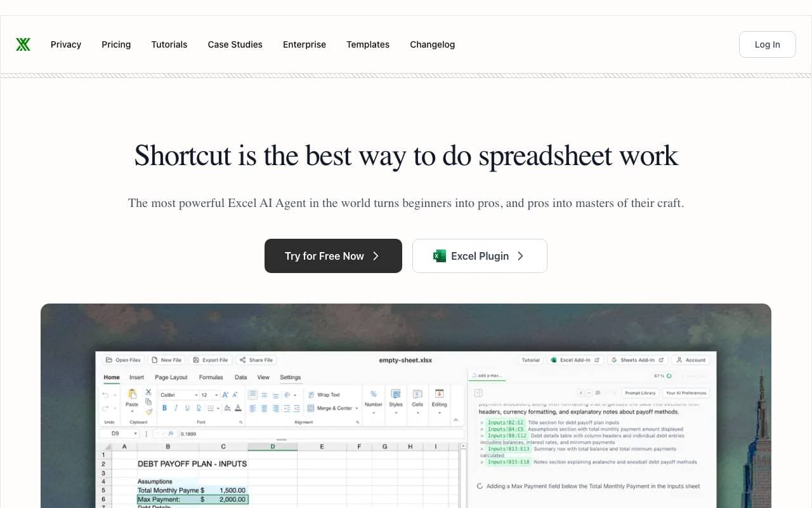
Task: Click Open Files in the demo app
Action: 123,360
